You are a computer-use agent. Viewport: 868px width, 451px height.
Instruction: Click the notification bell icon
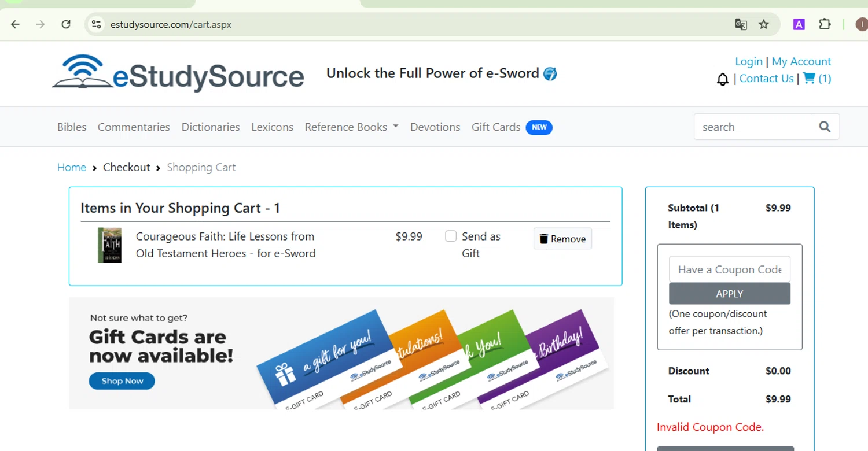point(723,79)
